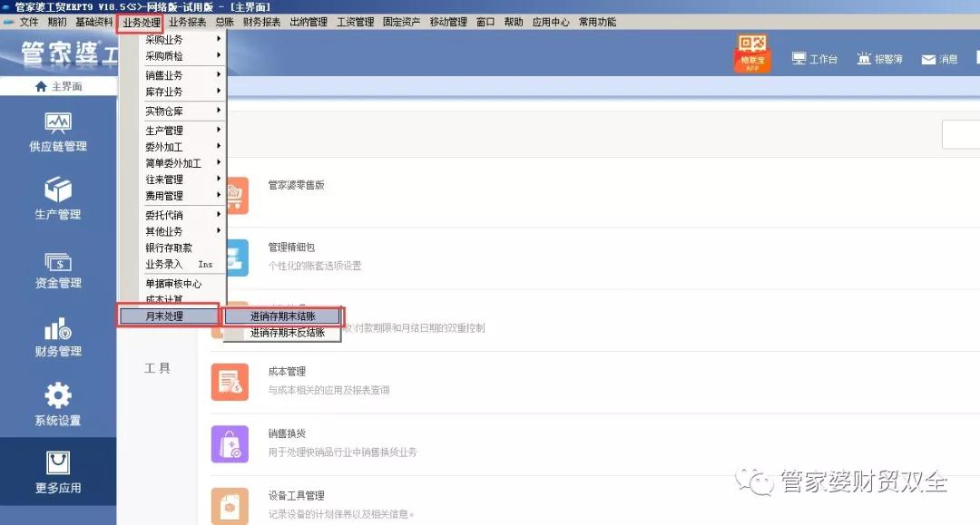Open the 物联宝 APP QR icon

point(752,54)
